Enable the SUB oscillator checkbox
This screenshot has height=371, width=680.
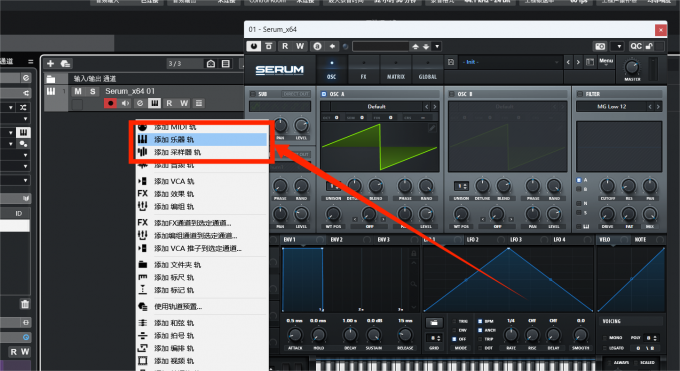[252, 94]
